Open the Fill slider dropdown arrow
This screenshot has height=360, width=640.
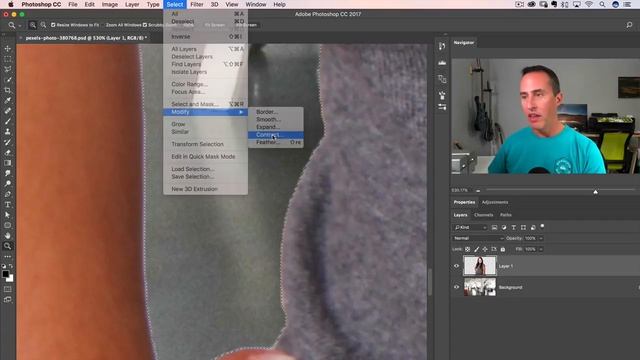(541, 249)
